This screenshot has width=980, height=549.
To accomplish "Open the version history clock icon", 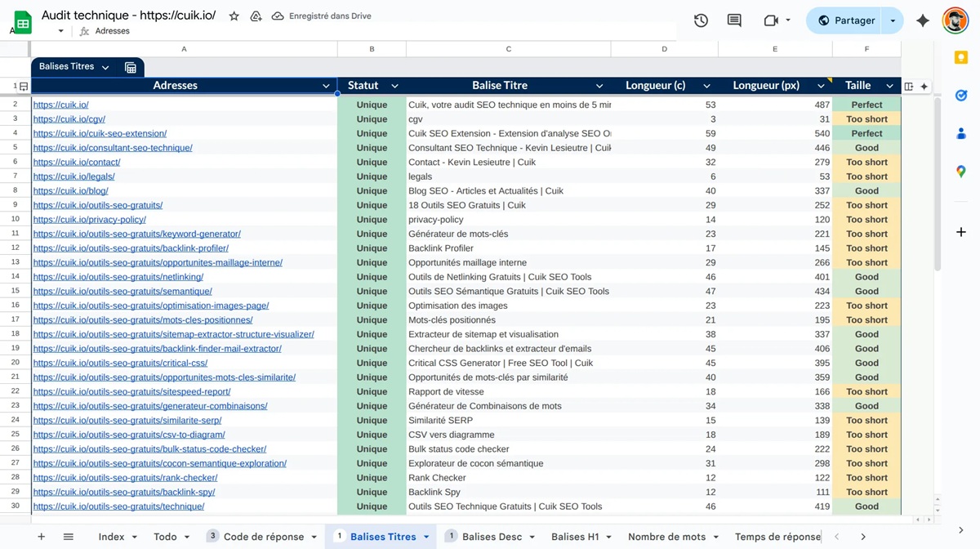I will (x=701, y=20).
